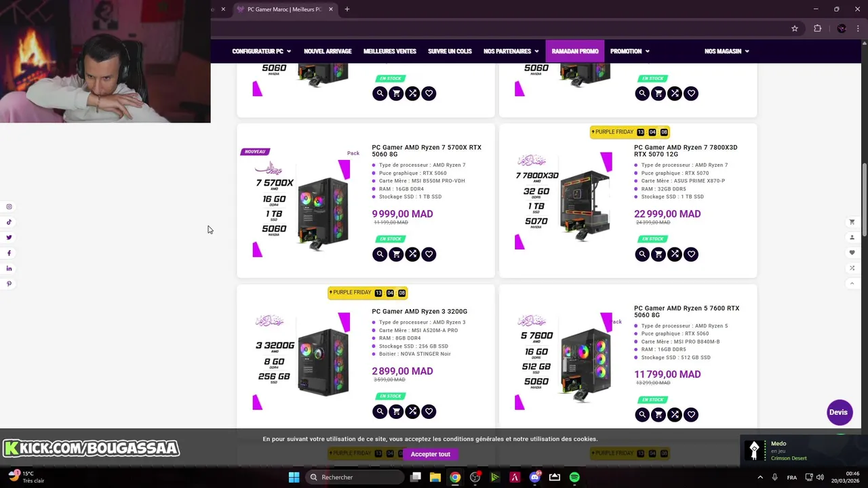This screenshot has width=868, height=488.
Task: Open the Pinterest social link
Action: (9, 284)
